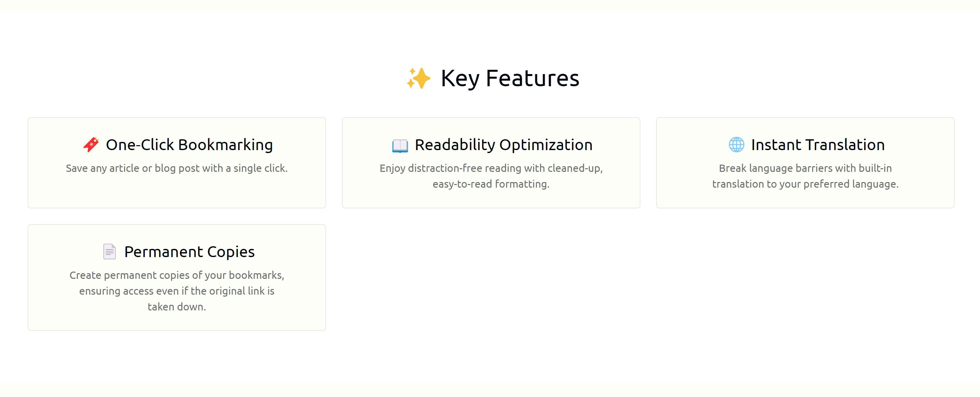This screenshot has height=397, width=980.
Task: Click empty area of One-Click Bookmarking card
Action: coord(177,192)
